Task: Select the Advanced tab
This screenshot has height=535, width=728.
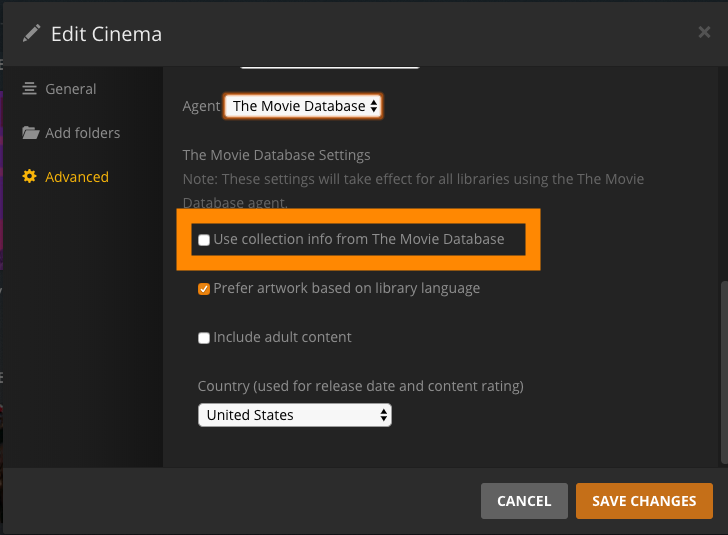Action: pyautogui.click(x=76, y=177)
